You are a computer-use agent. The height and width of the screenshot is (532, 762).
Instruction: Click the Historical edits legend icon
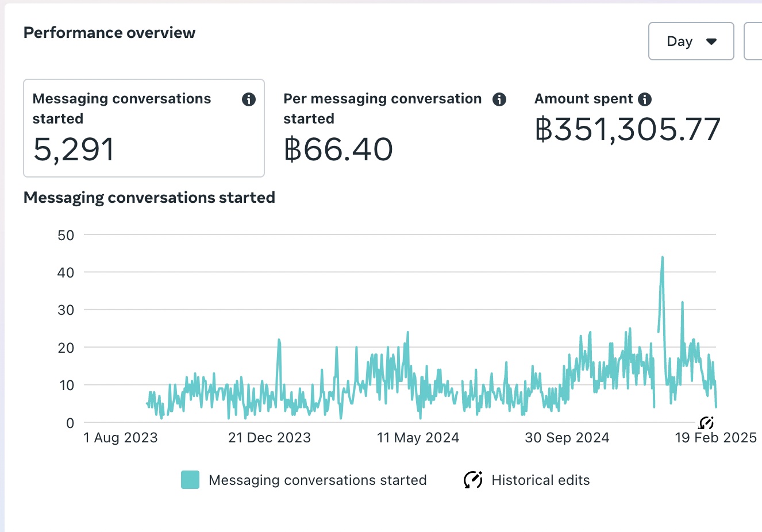pos(473,480)
